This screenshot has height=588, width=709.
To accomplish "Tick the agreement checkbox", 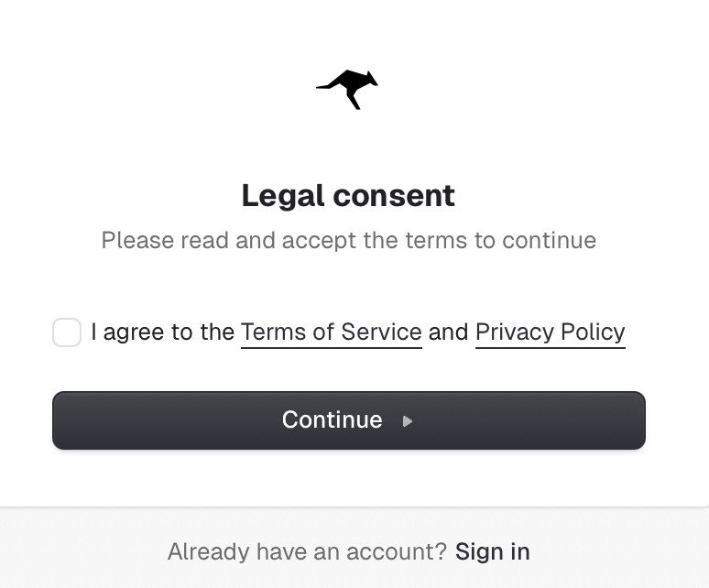I will click(x=67, y=332).
